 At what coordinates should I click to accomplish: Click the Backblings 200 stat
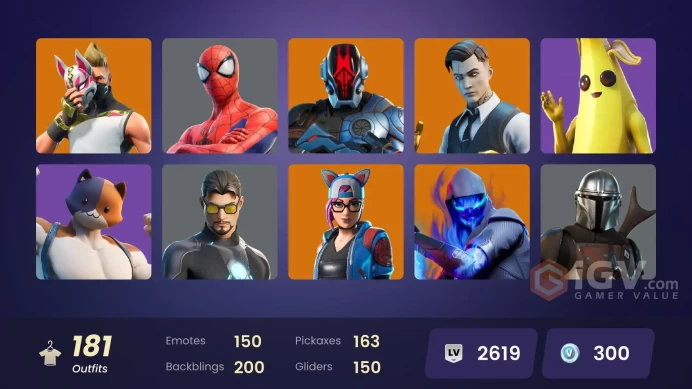(x=215, y=367)
